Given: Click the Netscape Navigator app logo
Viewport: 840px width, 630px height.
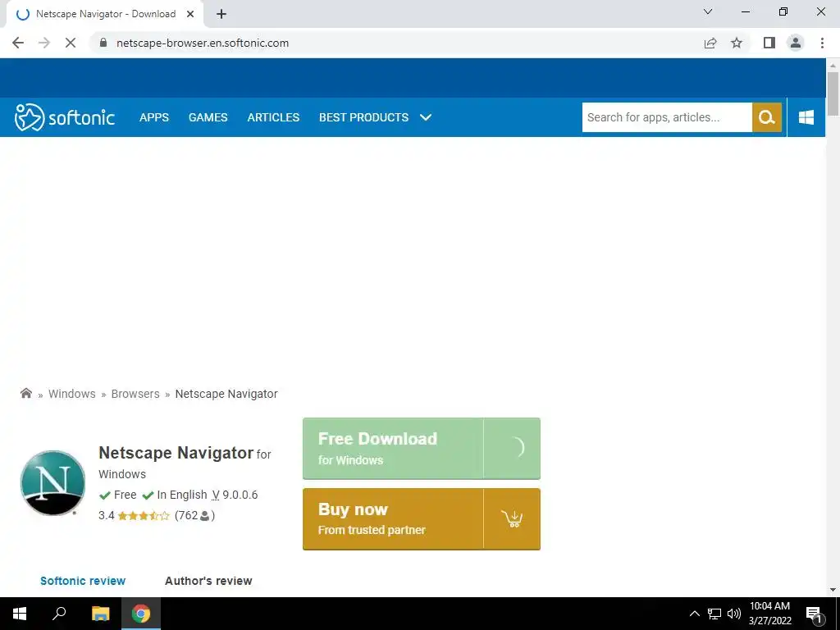Looking at the screenshot, I should 52,482.
